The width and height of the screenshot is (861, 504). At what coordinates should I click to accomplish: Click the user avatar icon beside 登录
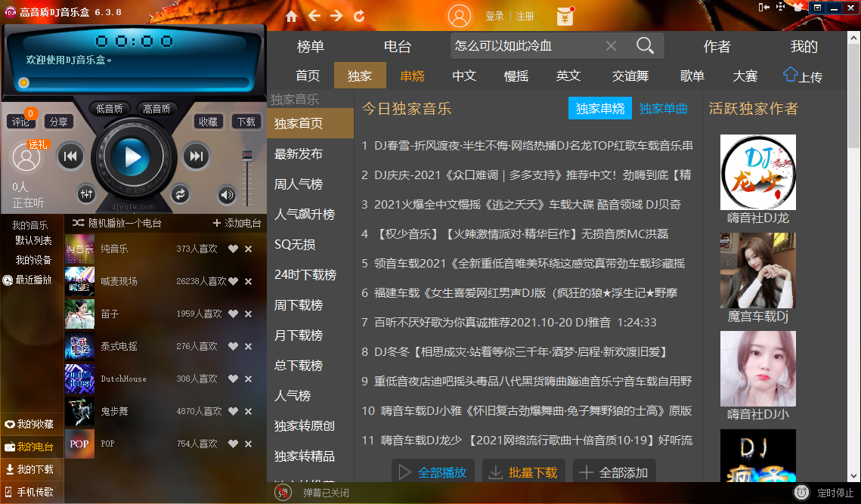tap(460, 15)
